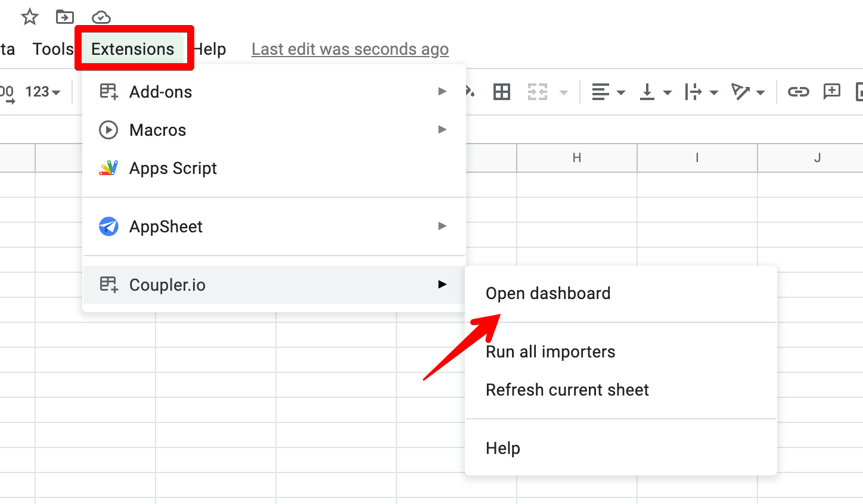Expand the merge type dropdown arrow
The width and height of the screenshot is (863, 504).
coord(564,92)
